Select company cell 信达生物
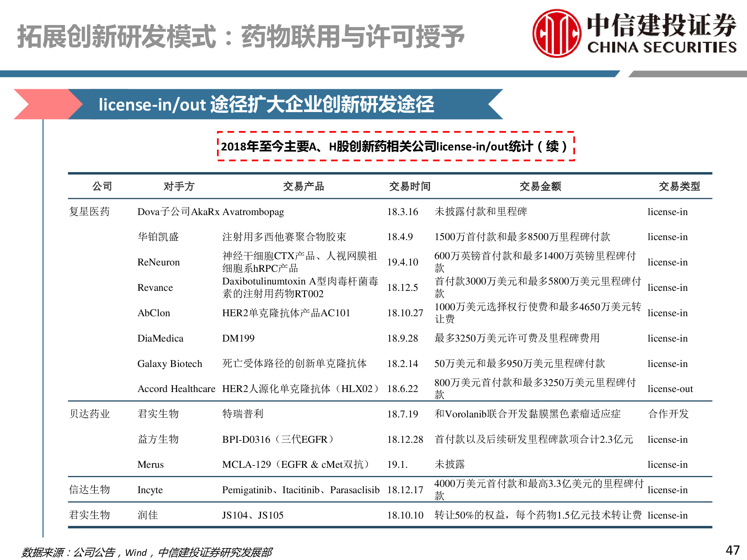Screen dimensions: 747x560 click(x=90, y=490)
